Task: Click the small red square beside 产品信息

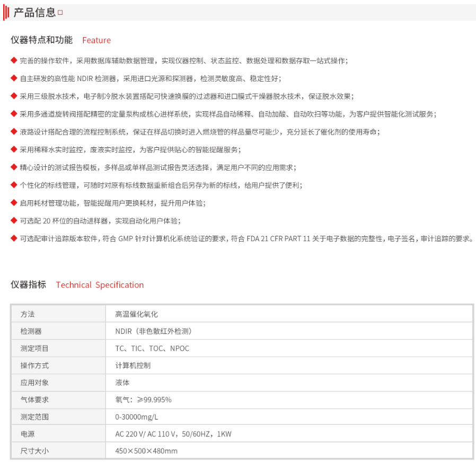Action: [60, 13]
